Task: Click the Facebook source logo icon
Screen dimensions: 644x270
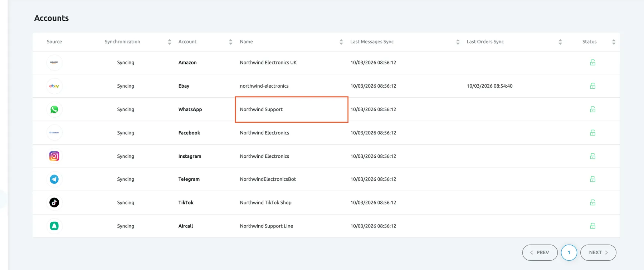Action: 54,133
